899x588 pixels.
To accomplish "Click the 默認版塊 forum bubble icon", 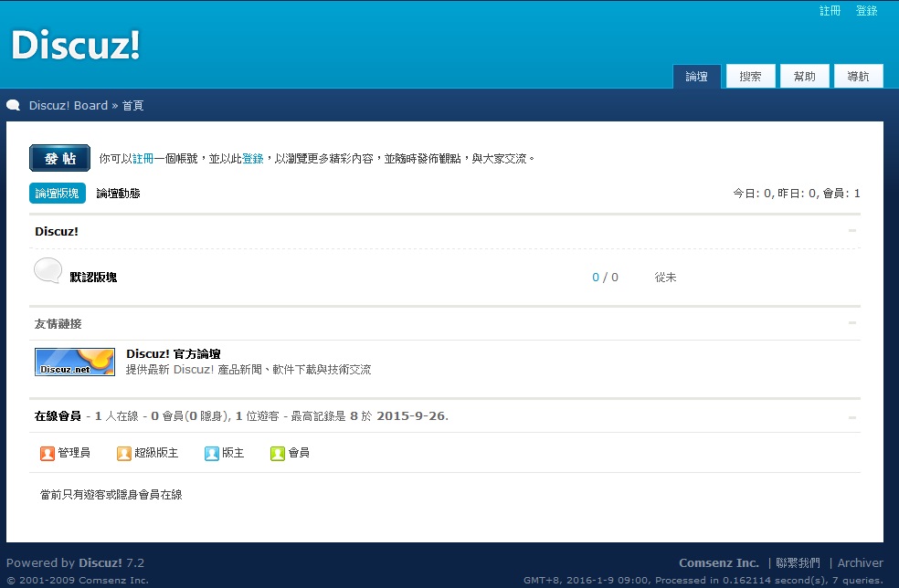I will [48, 270].
